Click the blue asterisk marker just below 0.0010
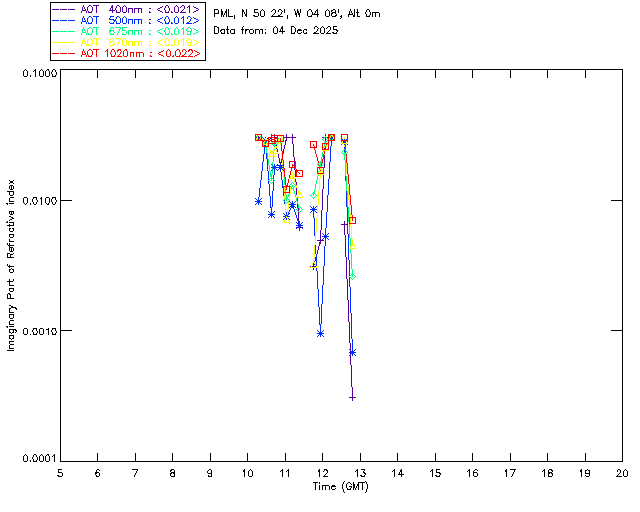The width and height of the screenshot is (640, 512). (320, 334)
